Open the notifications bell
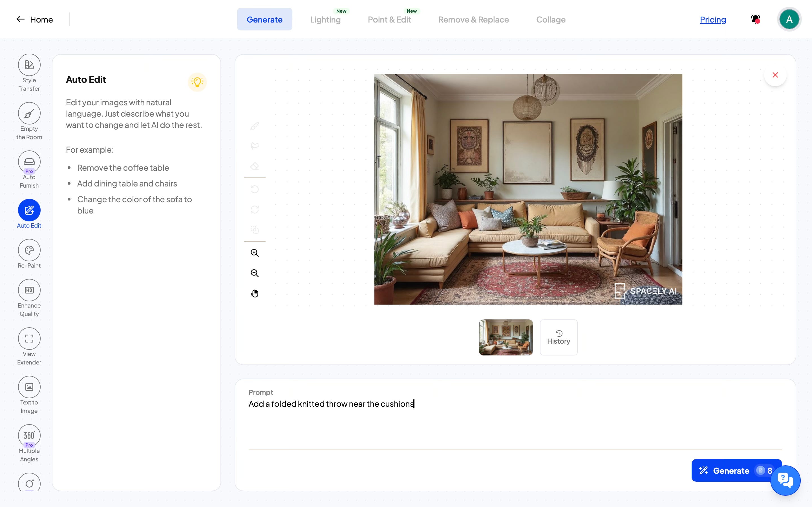 755,19
